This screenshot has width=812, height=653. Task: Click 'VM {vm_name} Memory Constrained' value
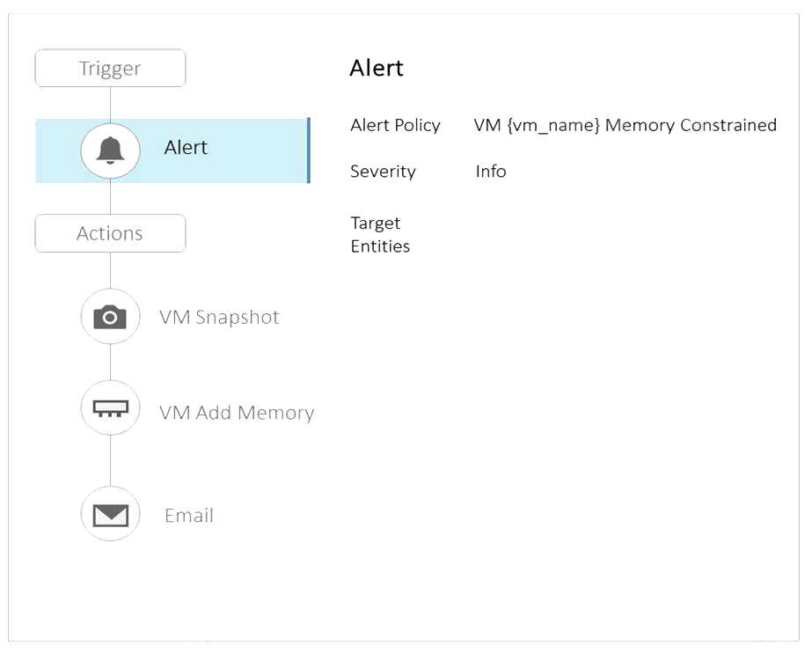(x=625, y=125)
